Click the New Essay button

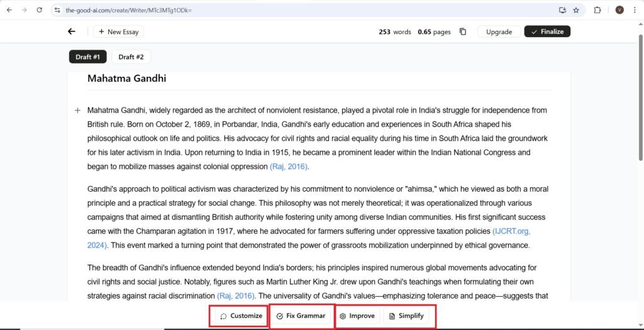[x=118, y=31]
